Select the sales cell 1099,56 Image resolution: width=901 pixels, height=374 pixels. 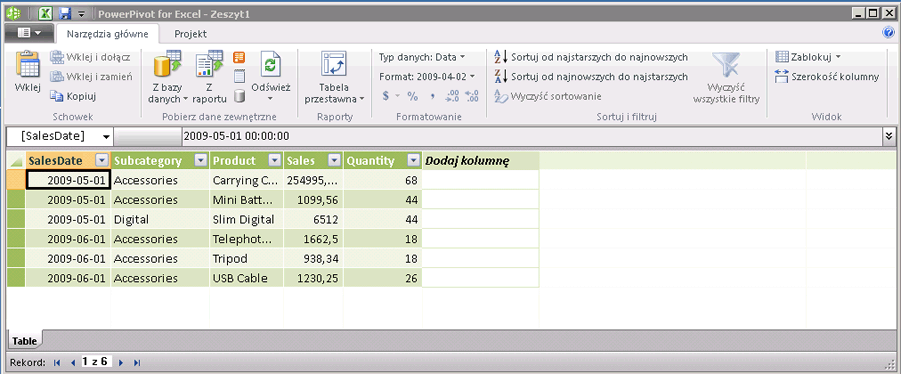tap(314, 200)
